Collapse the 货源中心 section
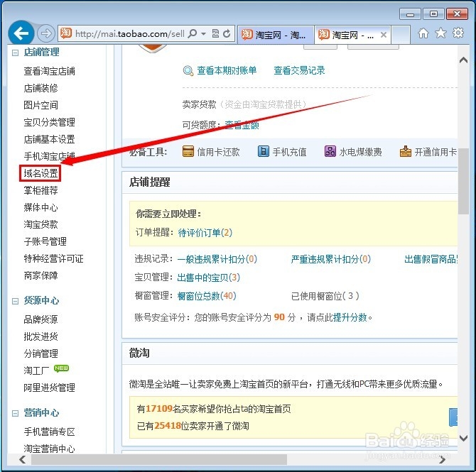This screenshot has height=472, width=476. [15, 301]
